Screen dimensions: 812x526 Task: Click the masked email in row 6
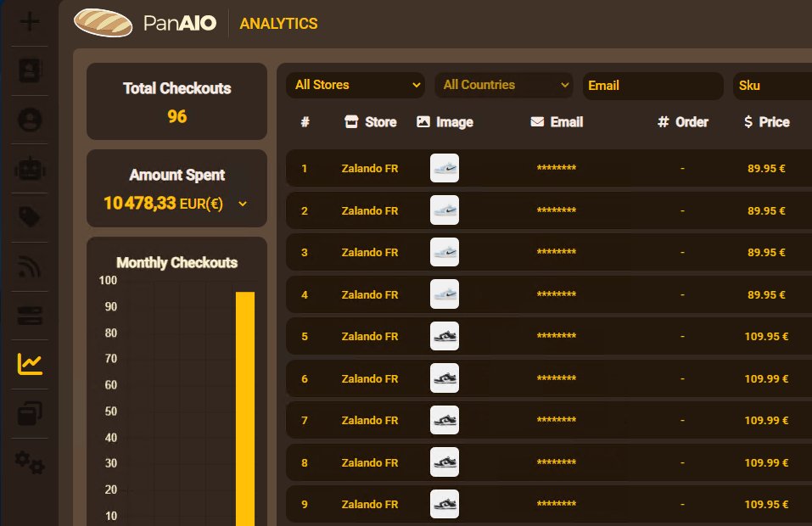[556, 378]
